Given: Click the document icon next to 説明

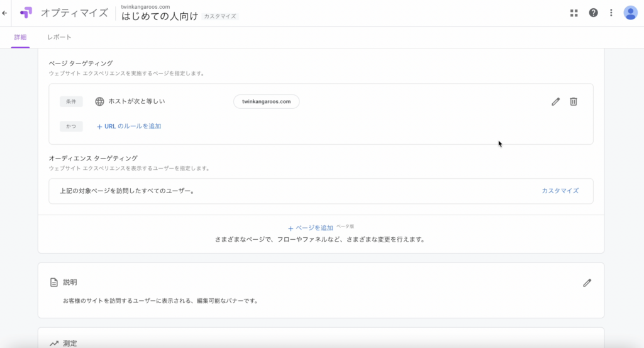Looking at the screenshot, I should 54,283.
